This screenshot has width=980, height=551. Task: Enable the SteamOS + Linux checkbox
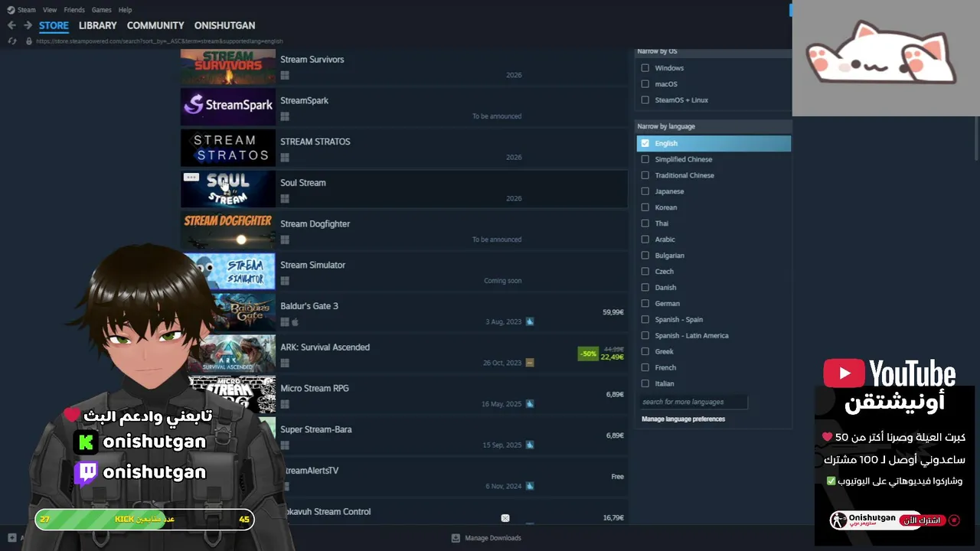coord(645,100)
